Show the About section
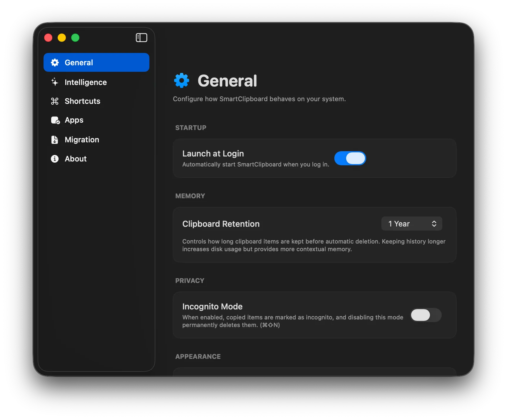507x420 pixels. tap(96, 159)
